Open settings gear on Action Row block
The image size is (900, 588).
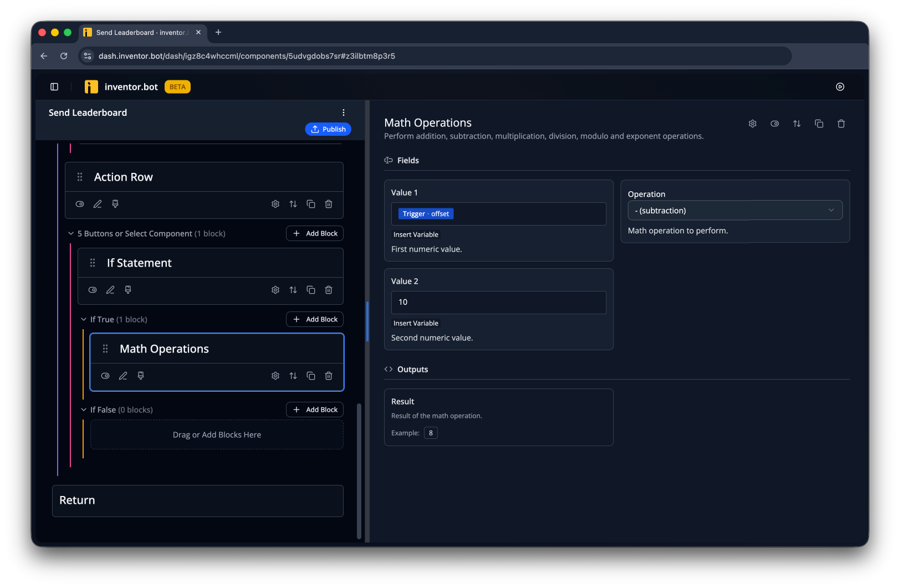pos(275,204)
